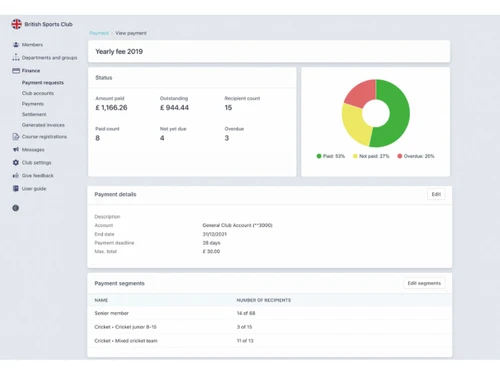
Task: Open Messages in the sidebar
Action: tap(33, 150)
